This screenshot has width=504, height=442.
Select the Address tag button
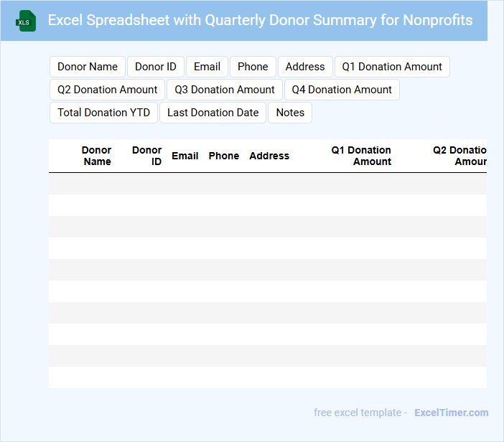tap(305, 67)
